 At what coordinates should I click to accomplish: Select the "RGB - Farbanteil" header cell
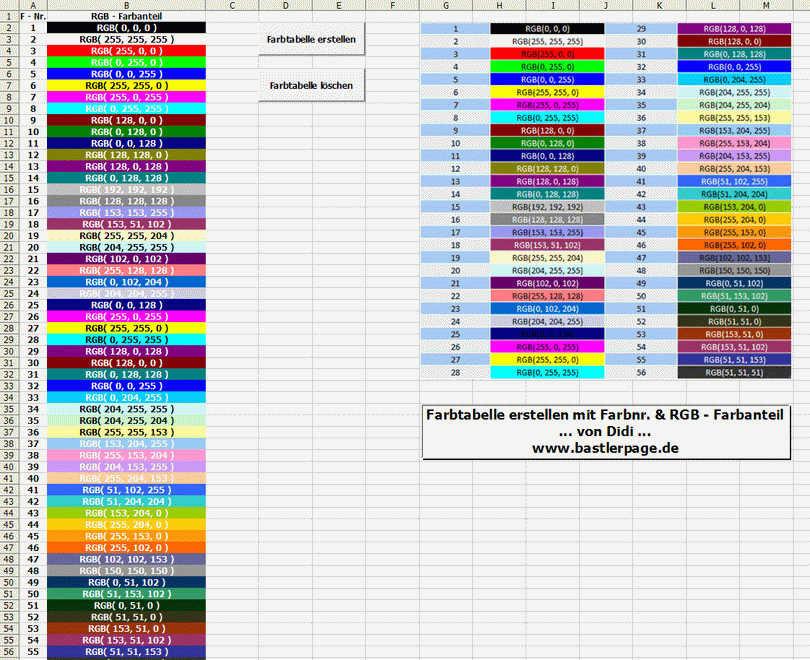coord(127,17)
